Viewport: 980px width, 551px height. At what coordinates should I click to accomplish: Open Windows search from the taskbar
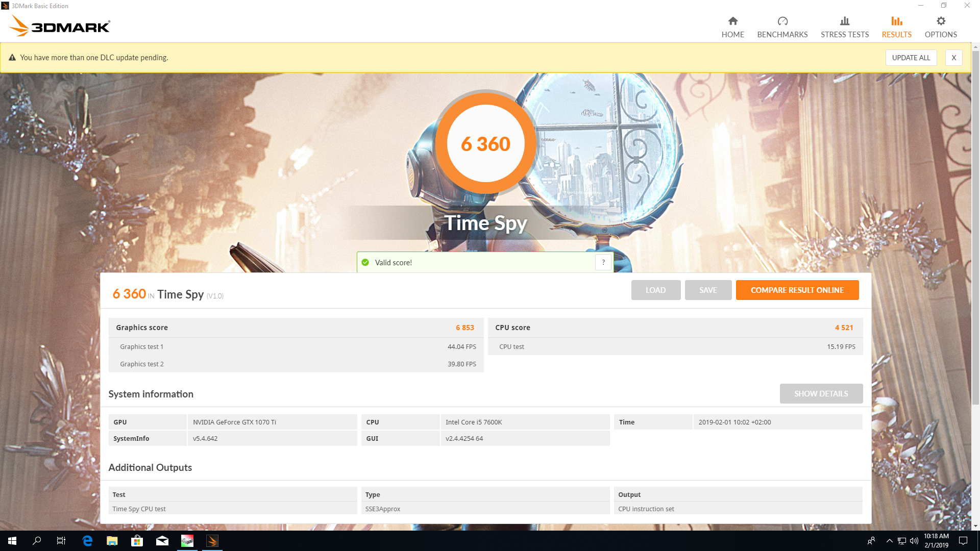tap(37, 541)
